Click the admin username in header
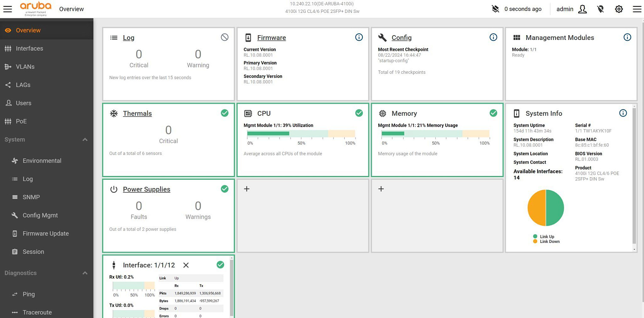 565,9
